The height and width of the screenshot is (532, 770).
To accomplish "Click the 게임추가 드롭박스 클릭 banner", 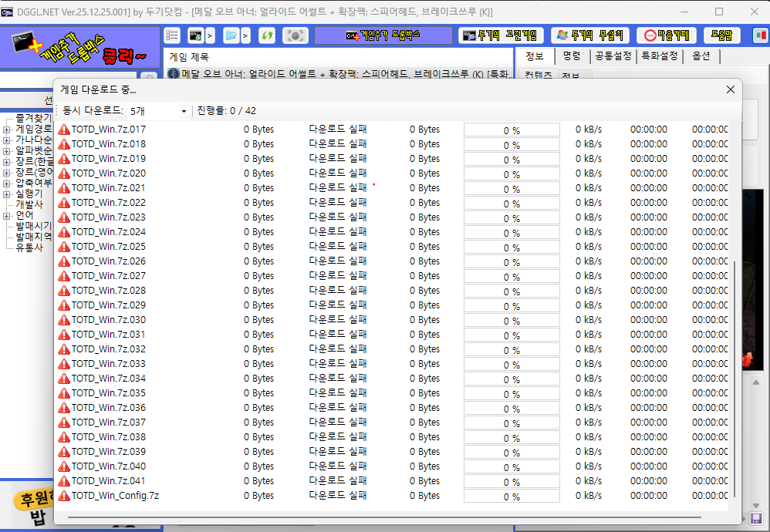I will point(80,48).
